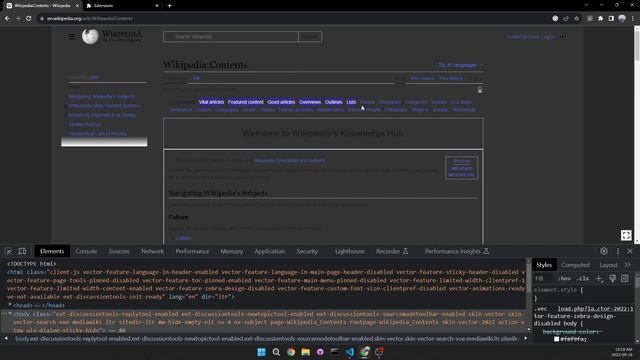Toggle the :hov element state panel

[564, 278]
